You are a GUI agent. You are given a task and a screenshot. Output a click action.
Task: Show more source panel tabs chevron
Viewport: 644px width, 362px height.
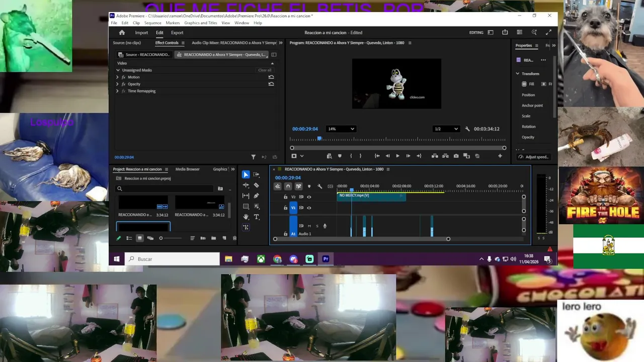coord(280,43)
